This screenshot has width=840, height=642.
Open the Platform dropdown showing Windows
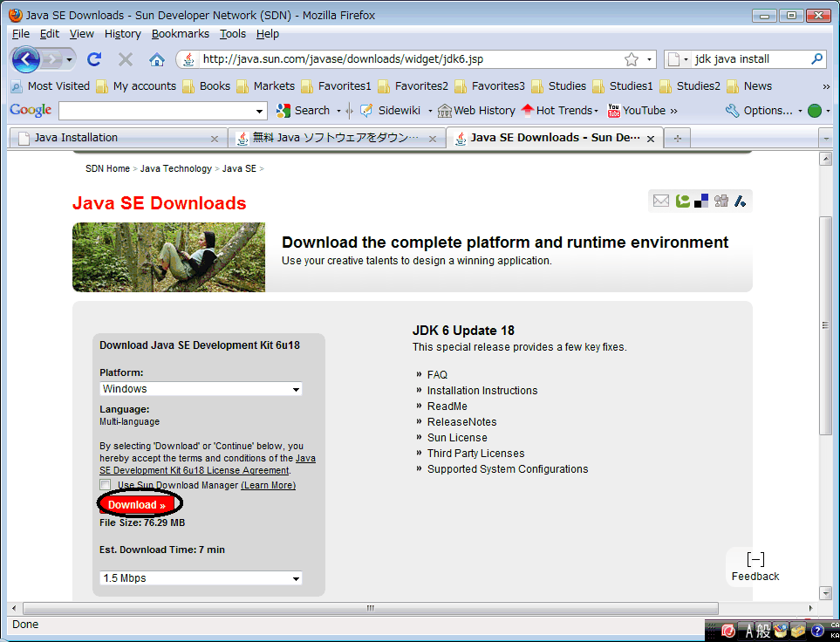[201, 389]
